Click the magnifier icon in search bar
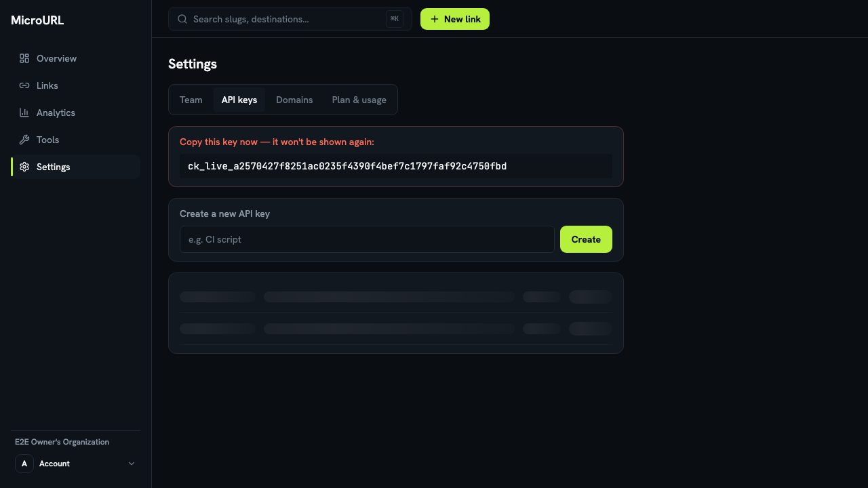The height and width of the screenshot is (488, 868). click(x=182, y=19)
